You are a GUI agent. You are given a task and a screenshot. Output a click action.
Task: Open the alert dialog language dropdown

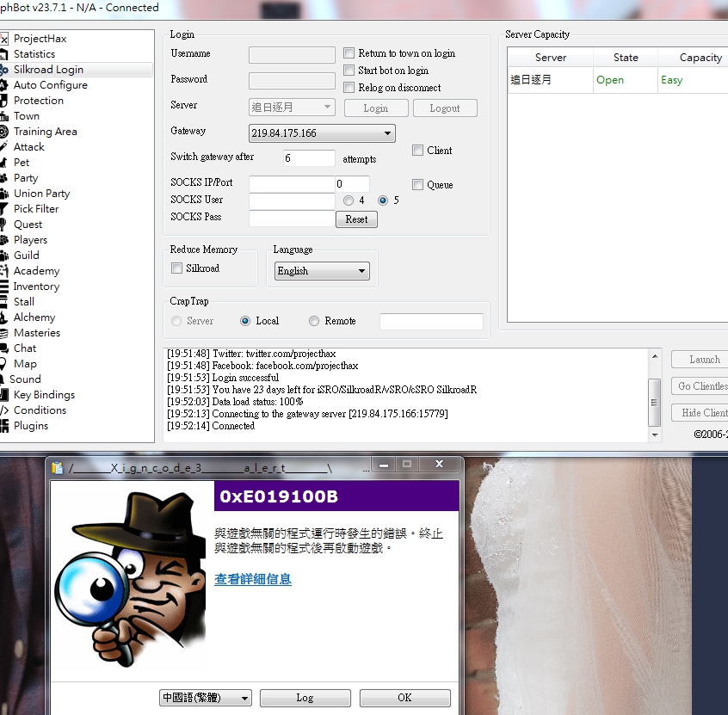(244, 698)
